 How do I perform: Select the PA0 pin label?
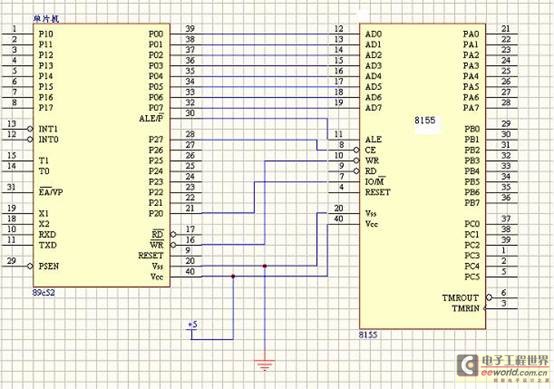tap(471, 34)
